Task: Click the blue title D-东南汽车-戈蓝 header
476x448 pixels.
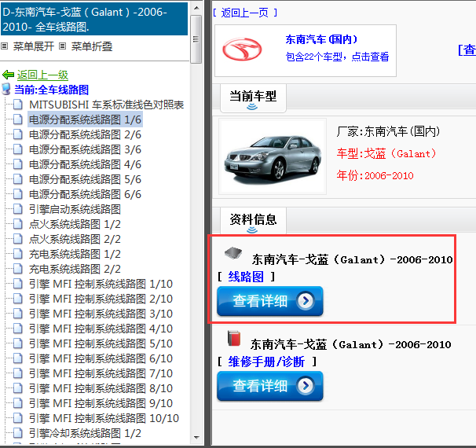Action: point(93,19)
